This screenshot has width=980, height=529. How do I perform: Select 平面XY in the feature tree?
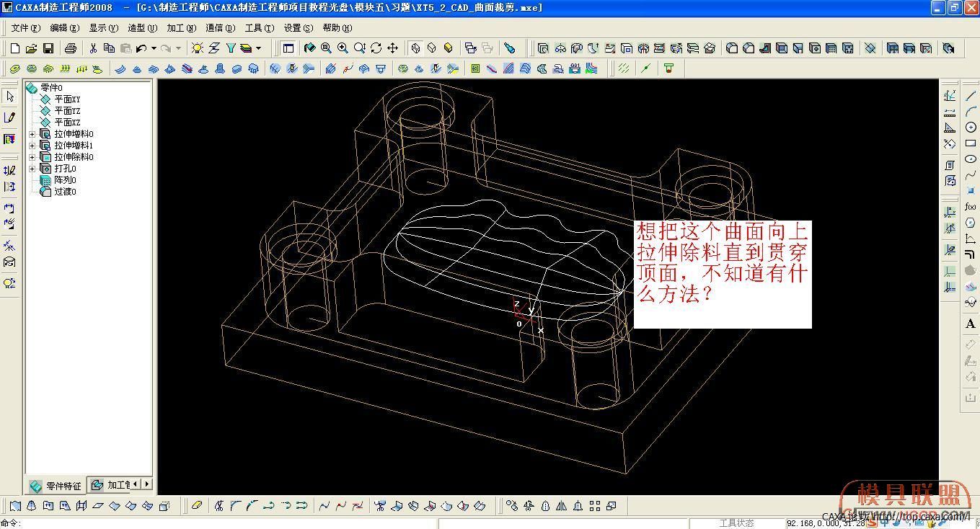[x=67, y=99]
